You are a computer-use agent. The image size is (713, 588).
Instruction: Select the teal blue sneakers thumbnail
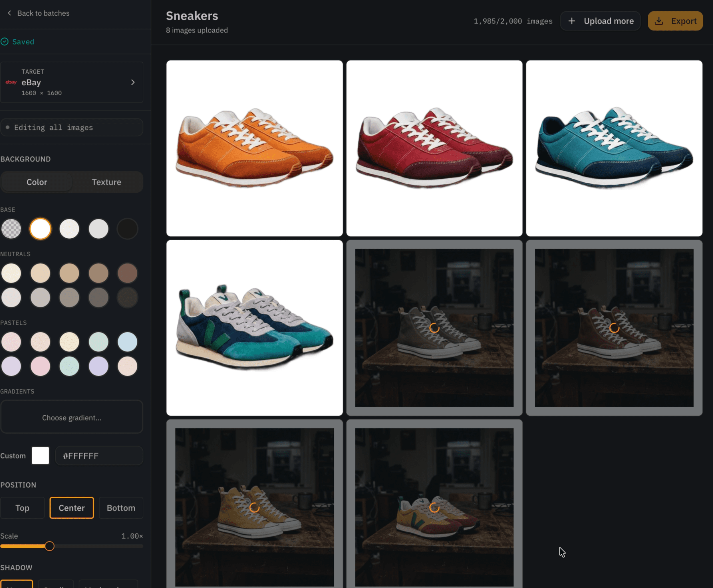pyautogui.click(x=614, y=148)
